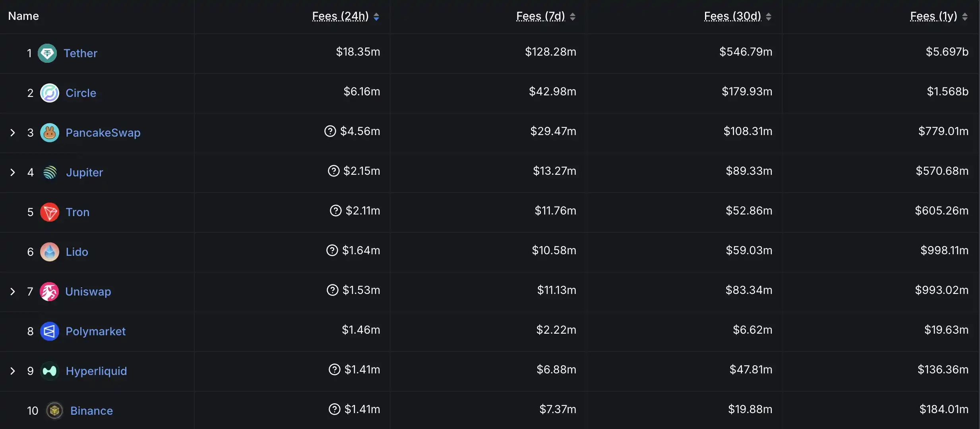
Task: Click the Lido droplet icon
Action: (x=50, y=252)
